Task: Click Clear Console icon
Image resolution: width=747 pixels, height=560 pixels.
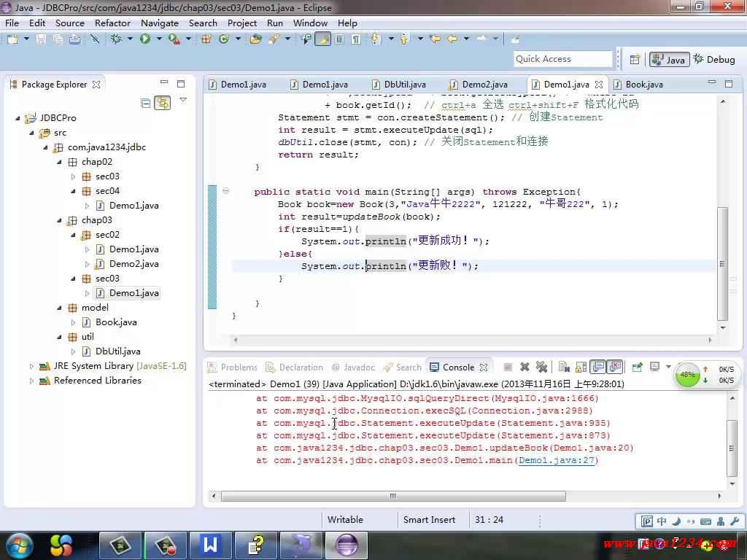Action: click(x=564, y=367)
